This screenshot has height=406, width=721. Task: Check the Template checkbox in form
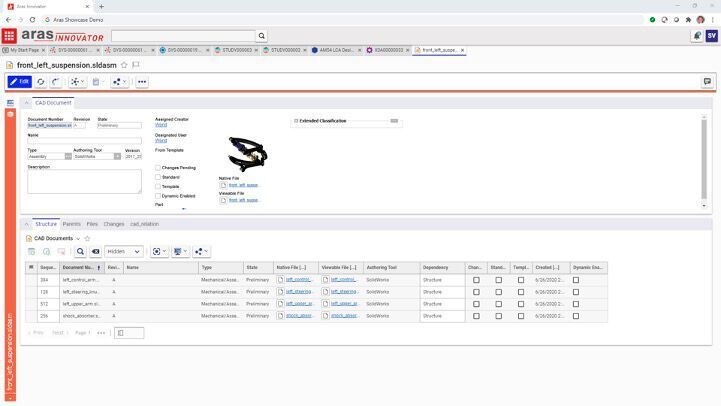tap(158, 186)
